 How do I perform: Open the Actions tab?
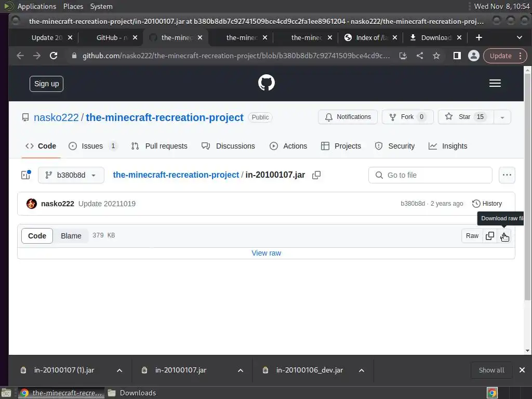tap(288, 146)
